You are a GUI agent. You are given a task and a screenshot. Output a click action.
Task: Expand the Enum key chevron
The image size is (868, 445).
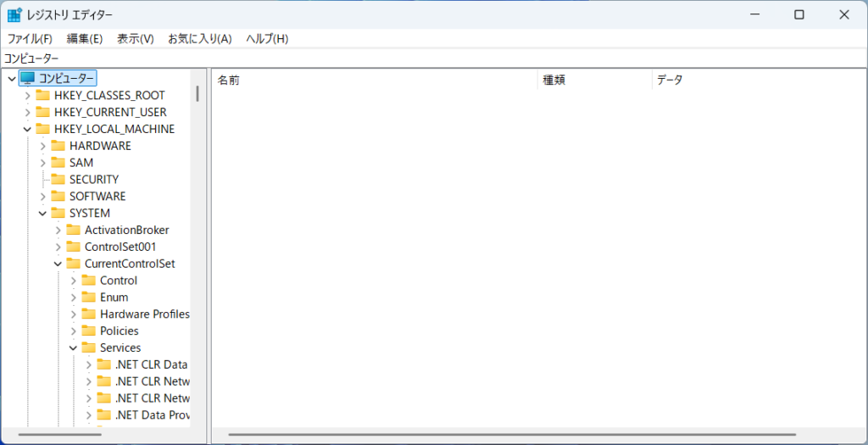click(73, 298)
